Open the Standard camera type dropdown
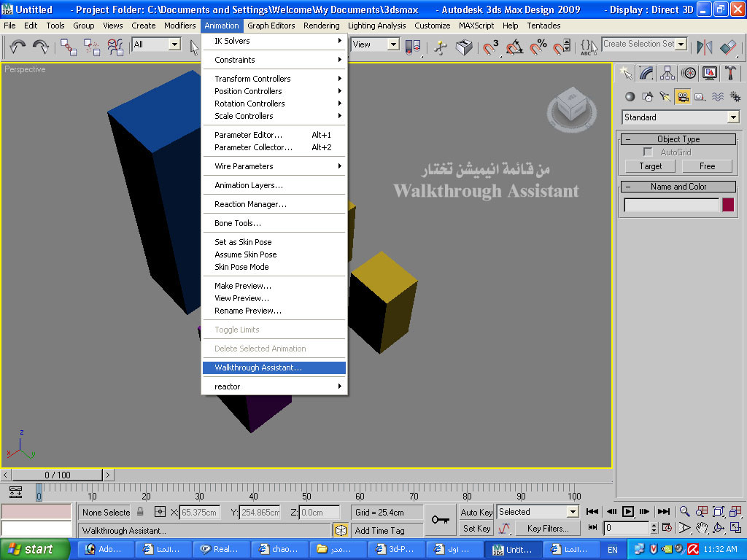 click(x=733, y=117)
